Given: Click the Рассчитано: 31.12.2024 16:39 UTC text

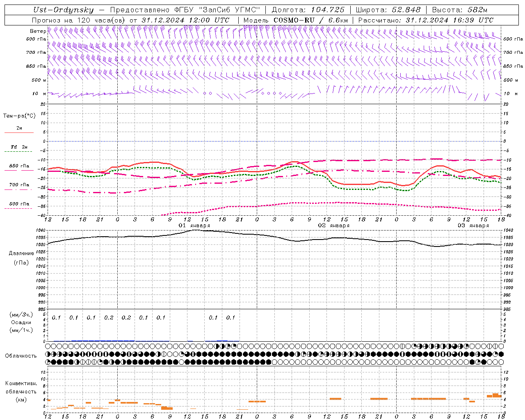Looking at the screenshot, I should [x=426, y=20].
